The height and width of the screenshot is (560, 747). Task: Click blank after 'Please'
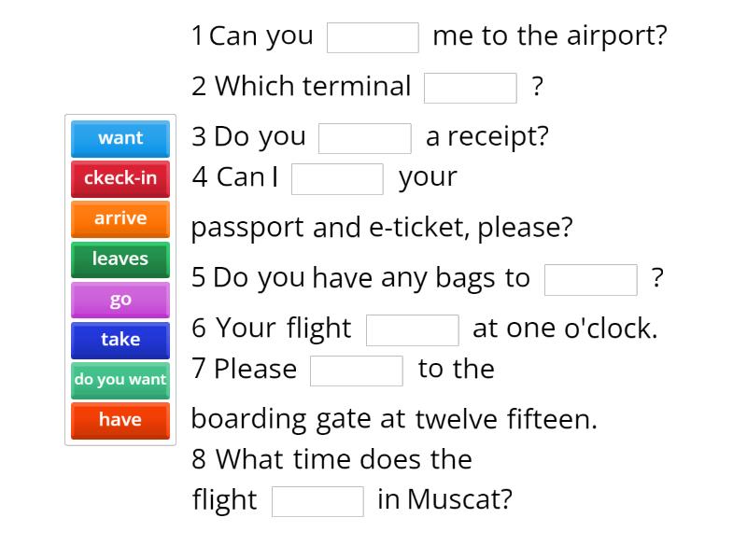tap(357, 371)
